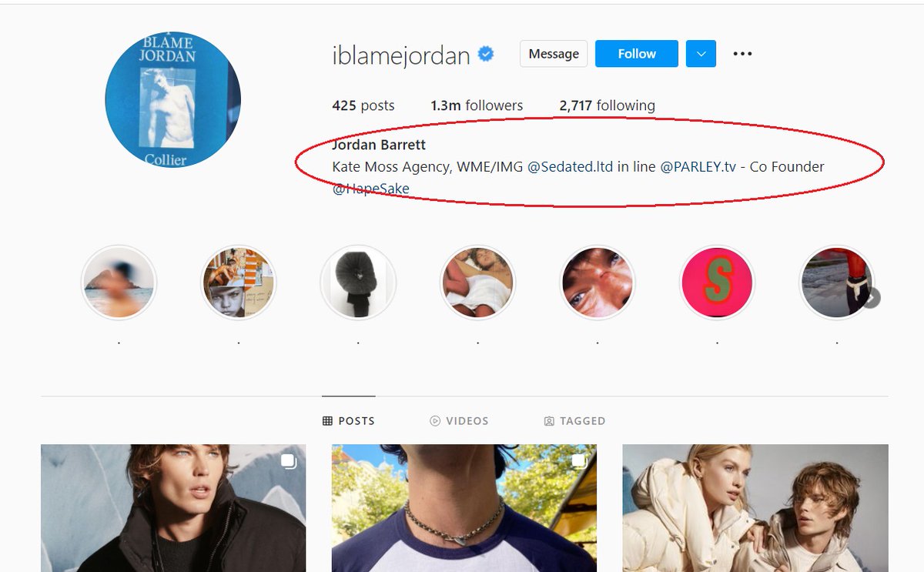
Task: Click the Message button
Action: coord(554,54)
